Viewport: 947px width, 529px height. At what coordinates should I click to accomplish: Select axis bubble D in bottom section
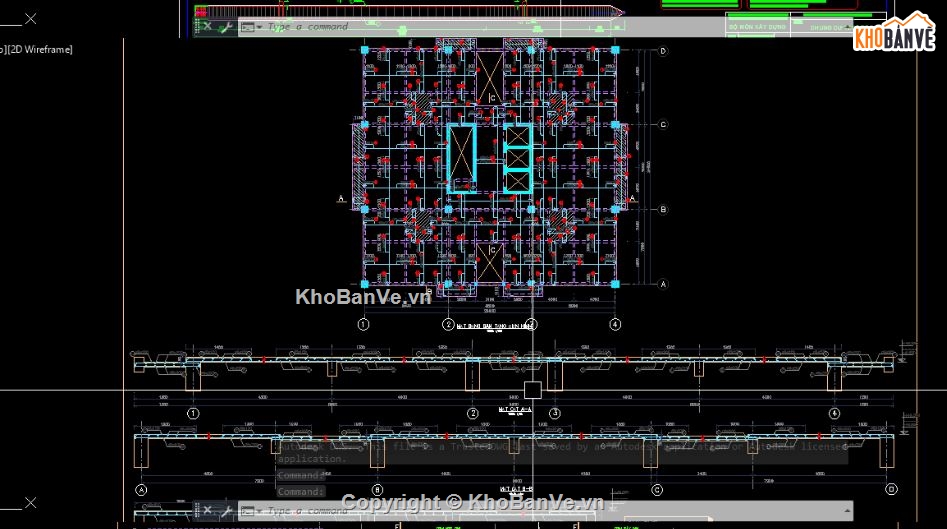click(891, 489)
